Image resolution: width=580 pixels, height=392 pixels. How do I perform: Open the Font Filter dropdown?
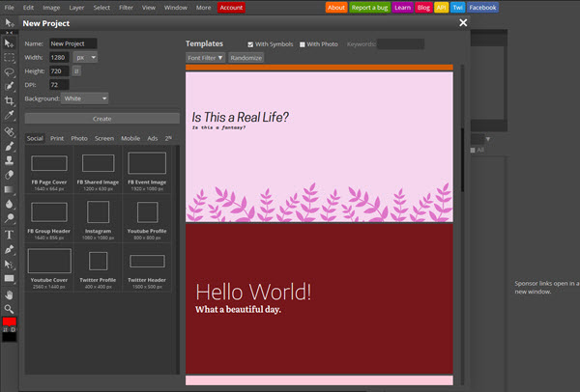point(205,58)
